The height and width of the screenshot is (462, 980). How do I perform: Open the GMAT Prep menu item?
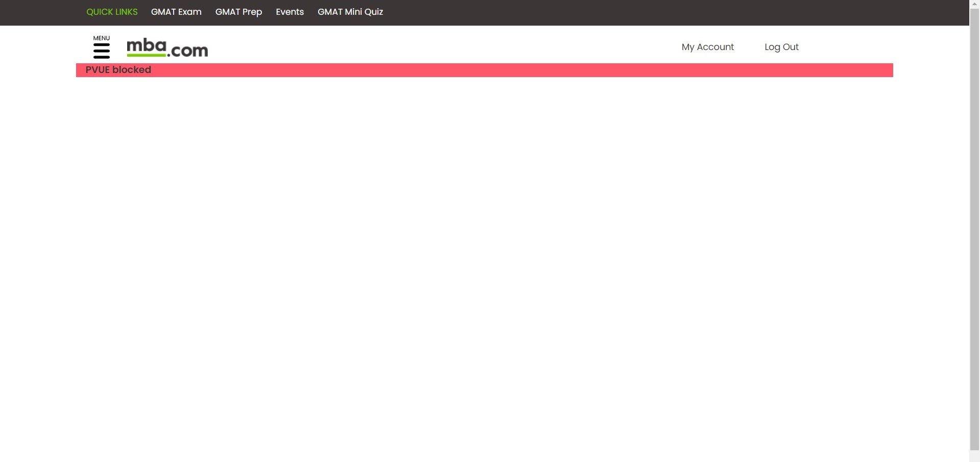pyautogui.click(x=238, y=12)
